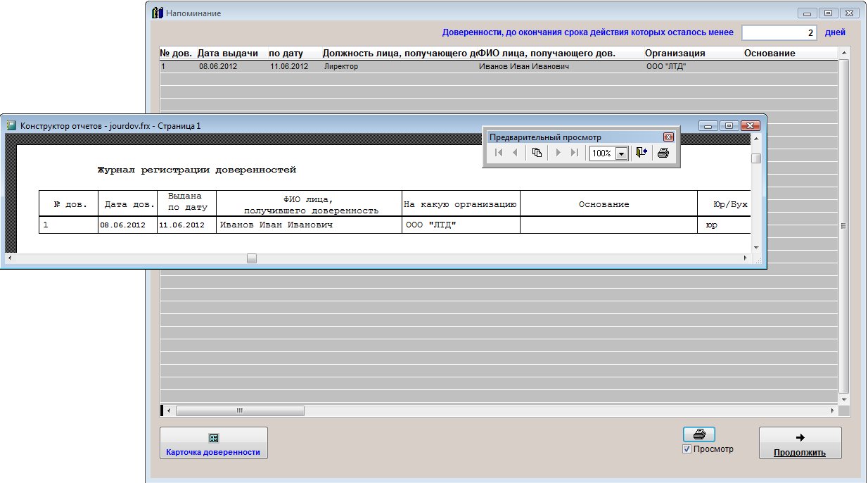Click the Основание column header
The width and height of the screenshot is (868, 483).
770,54
